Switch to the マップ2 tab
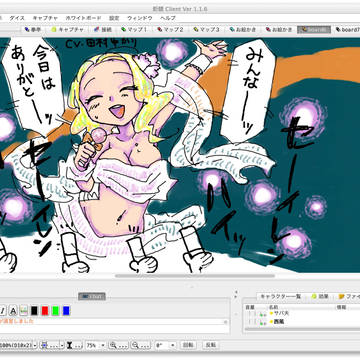The height and width of the screenshot is (360, 360). (170, 29)
